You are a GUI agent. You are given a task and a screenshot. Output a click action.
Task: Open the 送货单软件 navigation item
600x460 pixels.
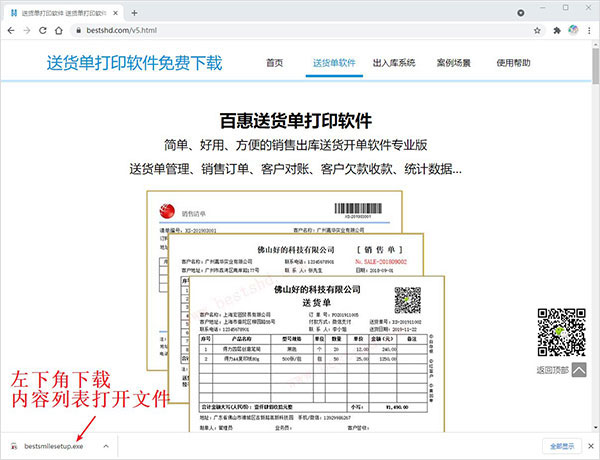pos(334,63)
